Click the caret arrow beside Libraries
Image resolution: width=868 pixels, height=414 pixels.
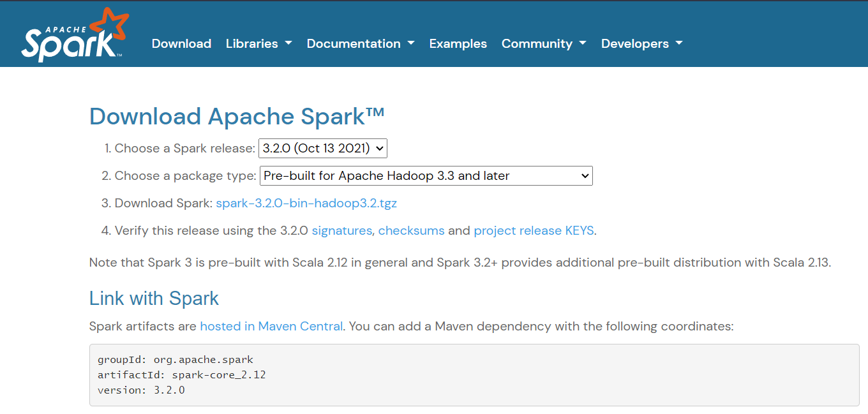pos(288,43)
